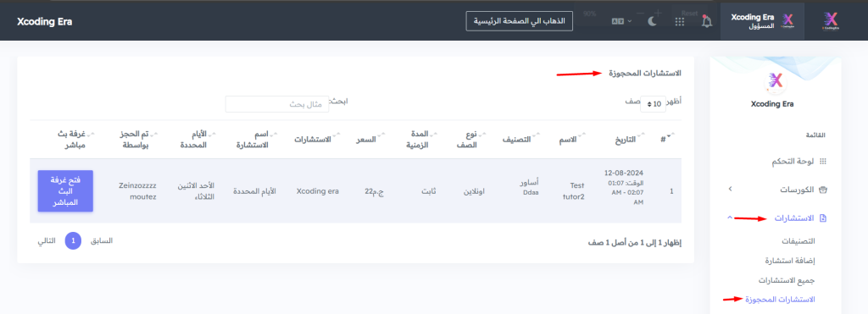This screenshot has height=314, width=868.
Task: Open لوحة التحكم in sidebar
Action: [793, 162]
